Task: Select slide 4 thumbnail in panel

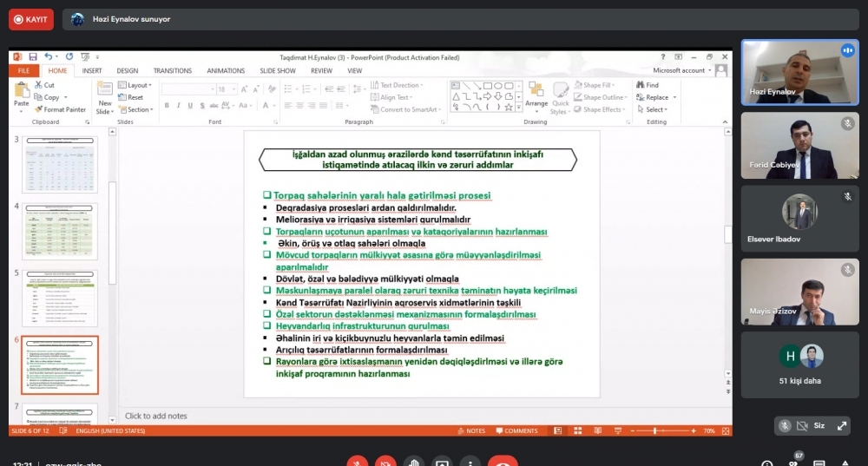Action: click(60, 232)
